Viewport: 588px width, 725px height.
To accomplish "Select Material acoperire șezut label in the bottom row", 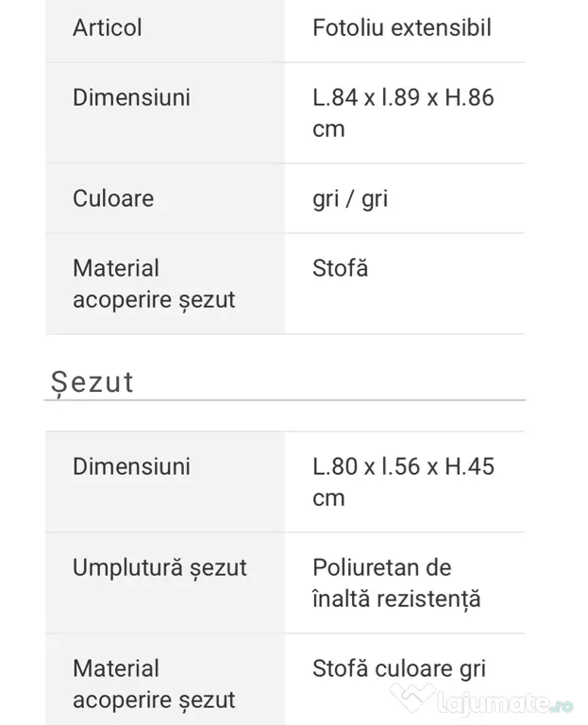I will 154,684.
